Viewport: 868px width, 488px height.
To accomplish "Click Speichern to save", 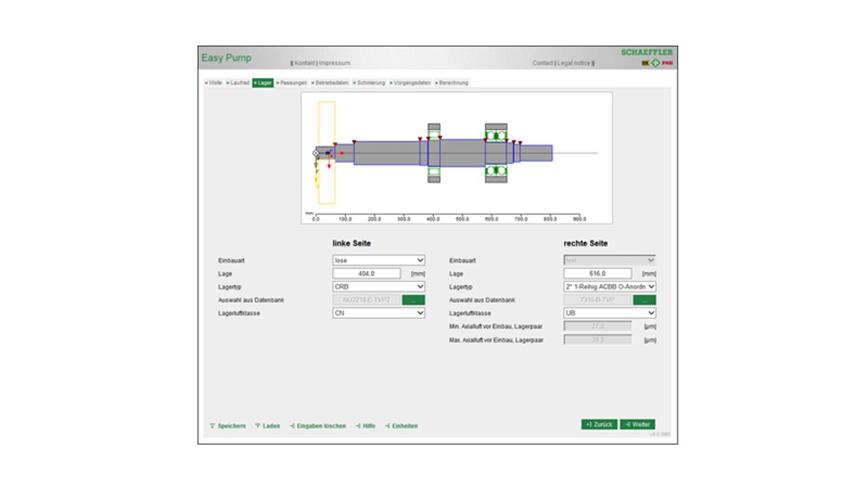I will tap(227, 426).
